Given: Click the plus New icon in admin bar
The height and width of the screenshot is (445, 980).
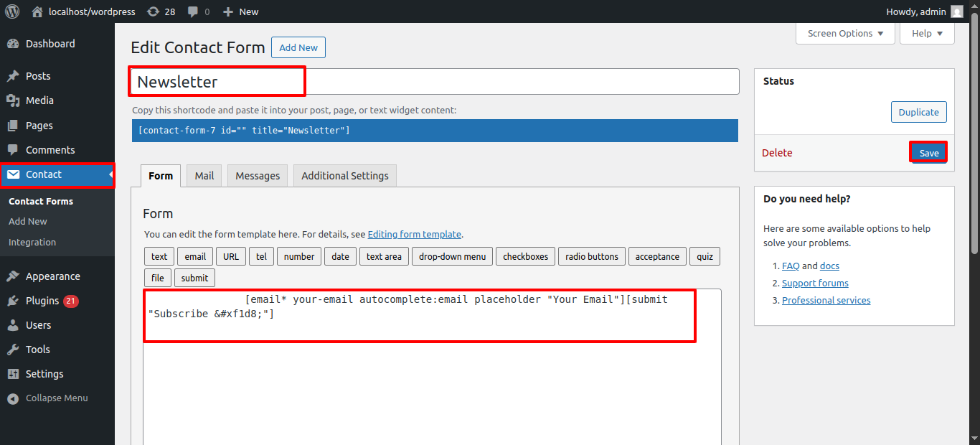Looking at the screenshot, I should click(x=228, y=11).
